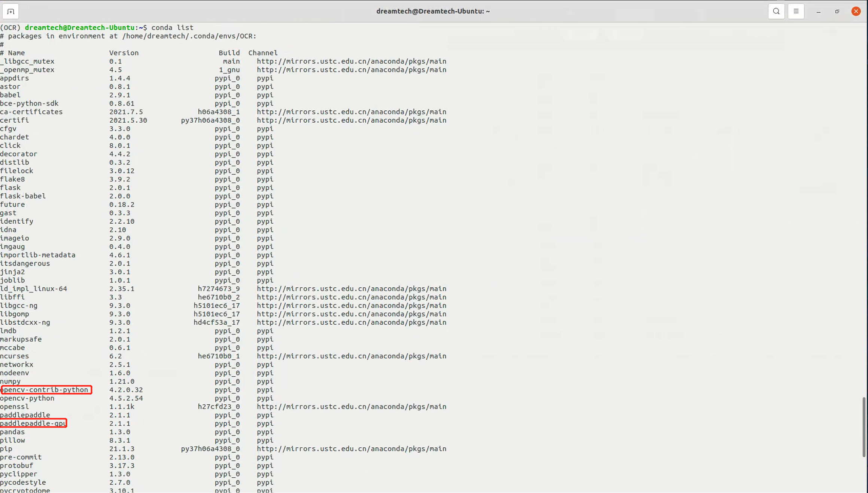Click opencv-python version 4.5.2.54

[x=126, y=398]
